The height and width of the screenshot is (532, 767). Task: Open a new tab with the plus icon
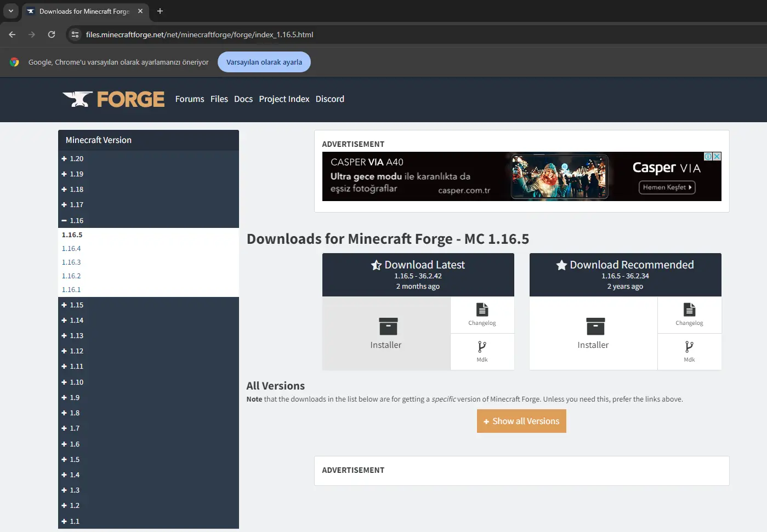[x=160, y=11]
